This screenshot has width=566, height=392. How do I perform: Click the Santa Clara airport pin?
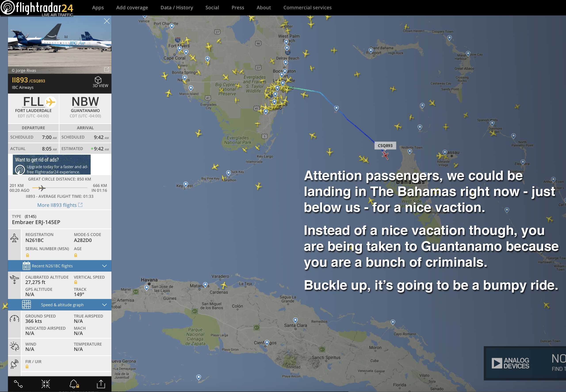(295, 320)
